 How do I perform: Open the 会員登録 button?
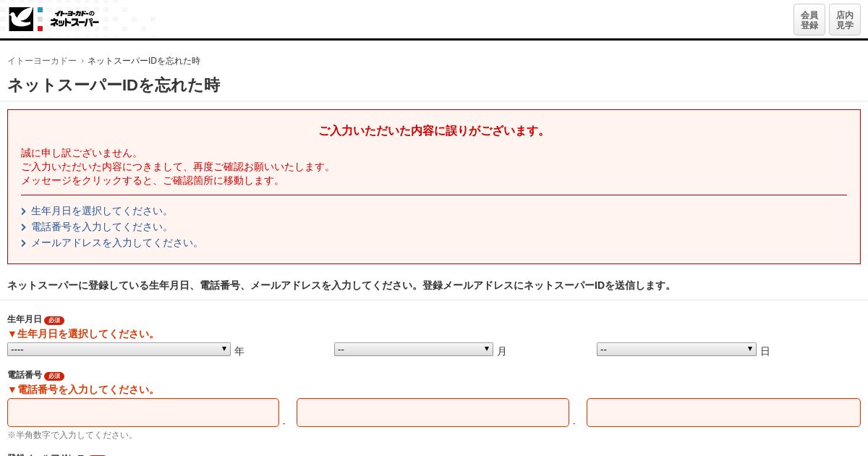(x=809, y=20)
